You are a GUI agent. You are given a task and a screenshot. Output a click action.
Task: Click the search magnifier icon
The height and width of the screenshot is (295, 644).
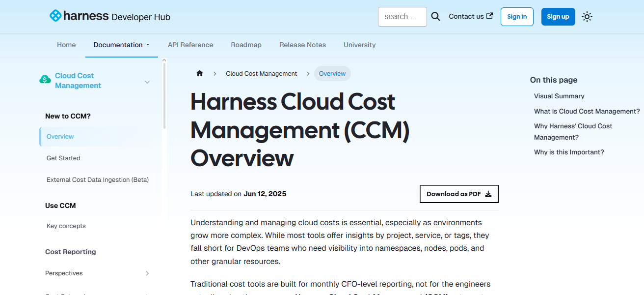tap(435, 16)
